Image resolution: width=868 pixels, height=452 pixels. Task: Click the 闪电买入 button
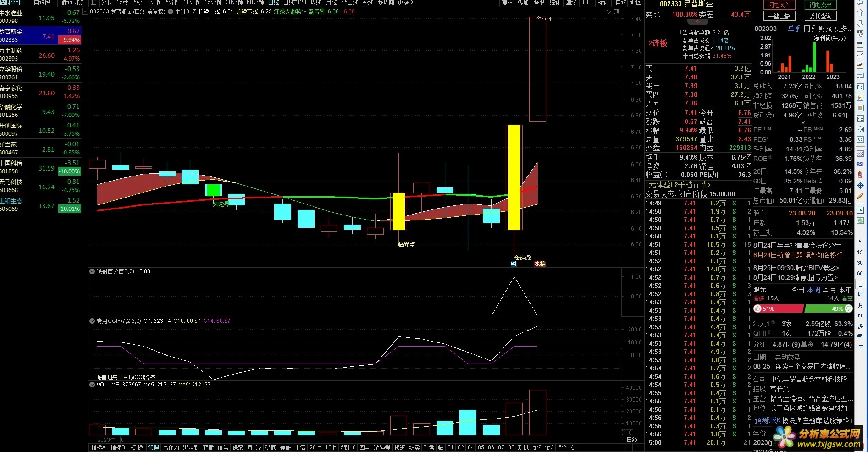(x=780, y=5)
